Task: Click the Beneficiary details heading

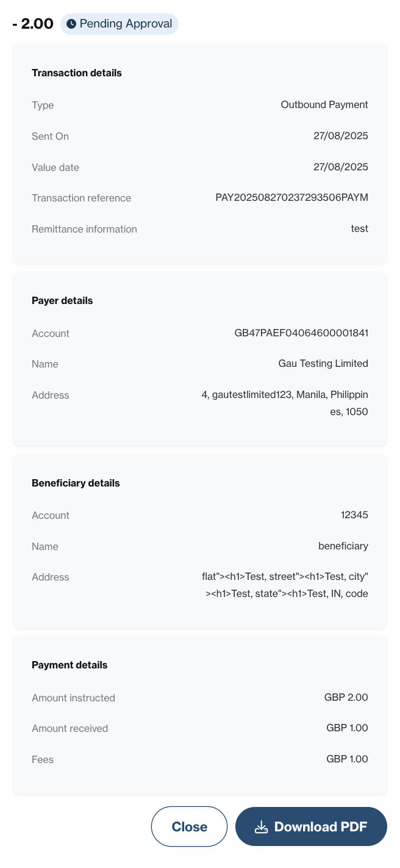Action: tap(76, 483)
